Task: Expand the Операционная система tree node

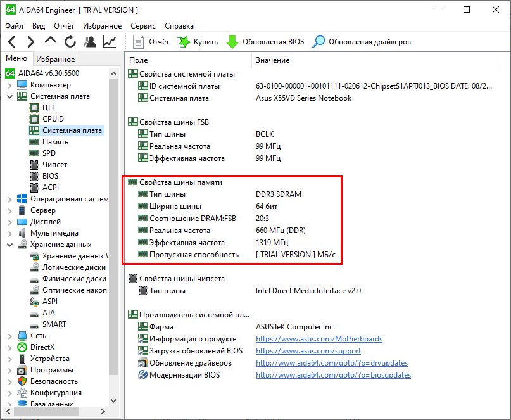Action: 9,200
